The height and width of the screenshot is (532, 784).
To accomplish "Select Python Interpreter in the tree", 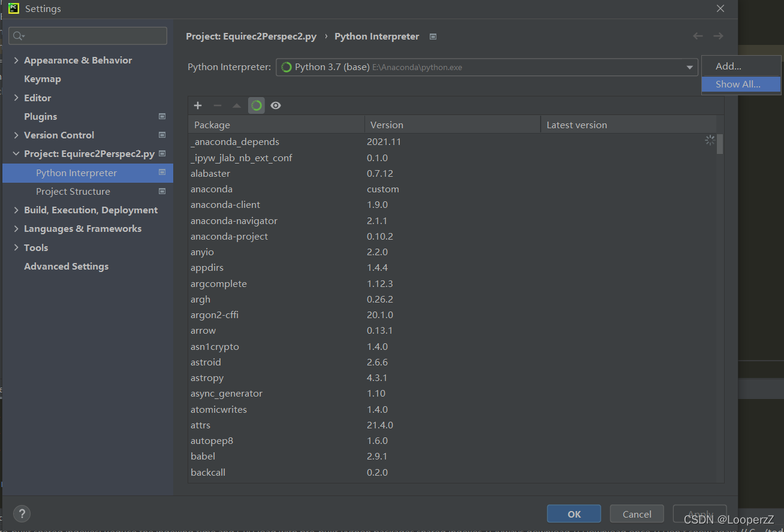I will tap(88, 173).
